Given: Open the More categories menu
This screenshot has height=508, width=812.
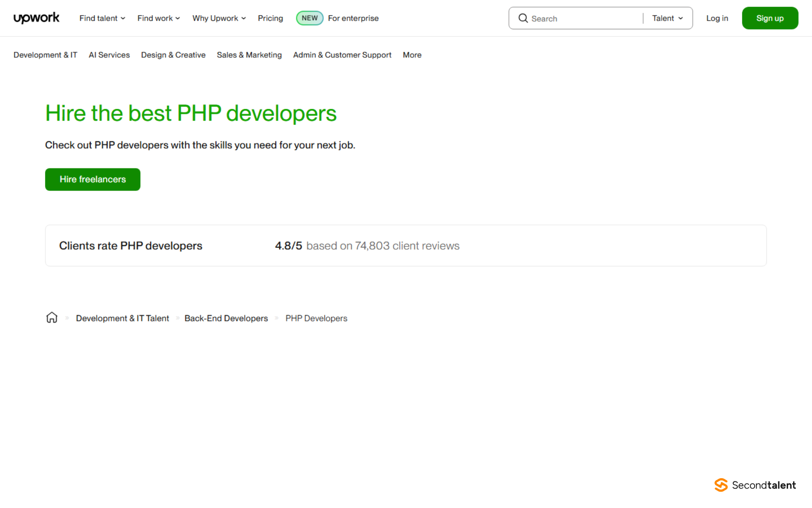Looking at the screenshot, I should [x=412, y=55].
